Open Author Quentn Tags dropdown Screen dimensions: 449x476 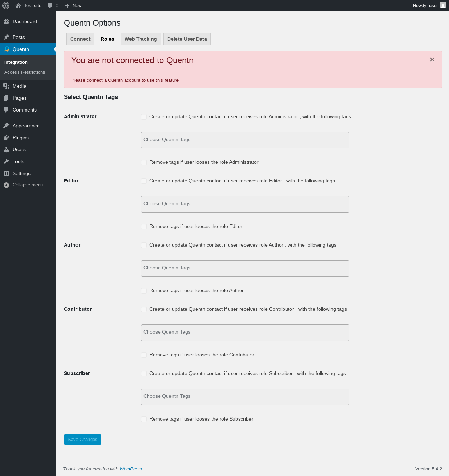tap(245, 268)
